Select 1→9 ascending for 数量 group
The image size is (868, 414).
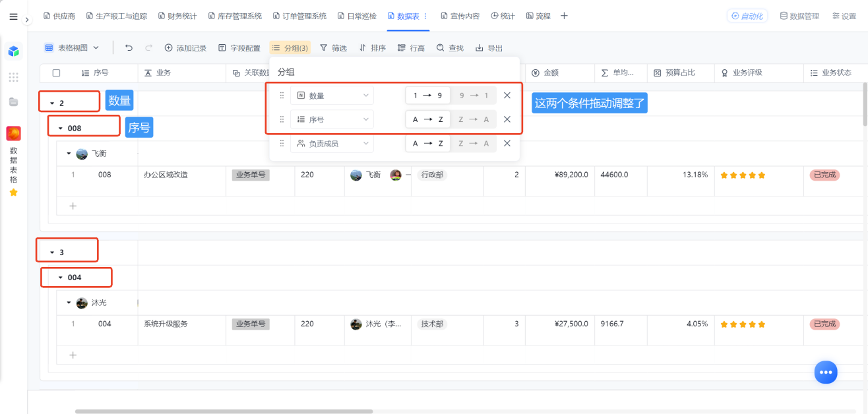427,96
